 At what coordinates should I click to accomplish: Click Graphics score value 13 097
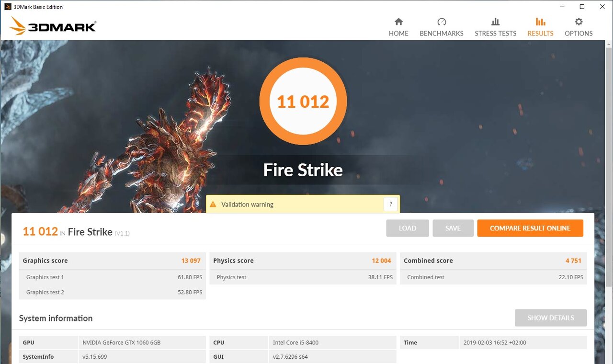tap(191, 261)
